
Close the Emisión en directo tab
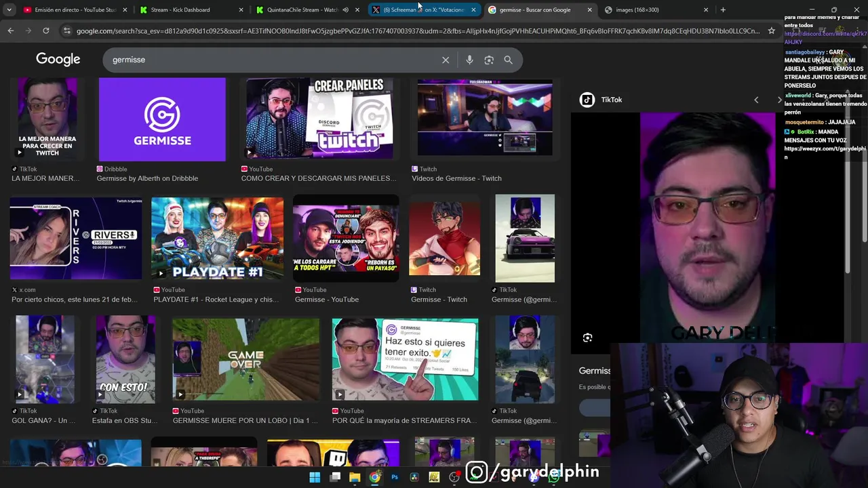pos(125,9)
